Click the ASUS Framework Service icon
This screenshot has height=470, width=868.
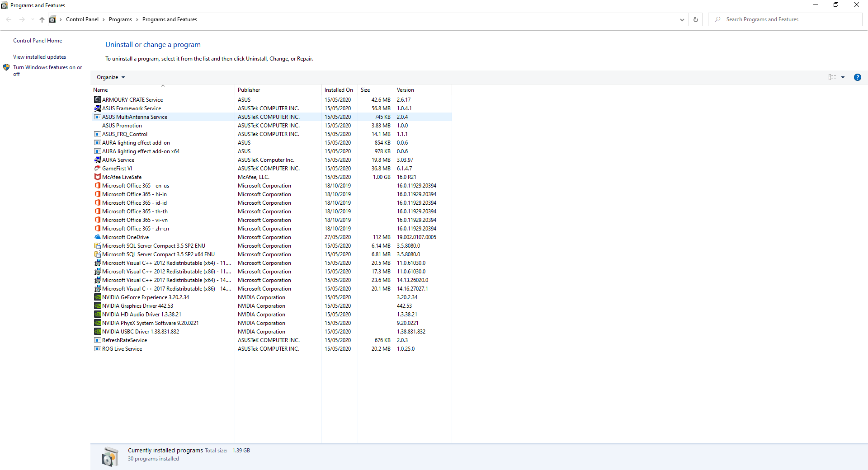pos(97,108)
